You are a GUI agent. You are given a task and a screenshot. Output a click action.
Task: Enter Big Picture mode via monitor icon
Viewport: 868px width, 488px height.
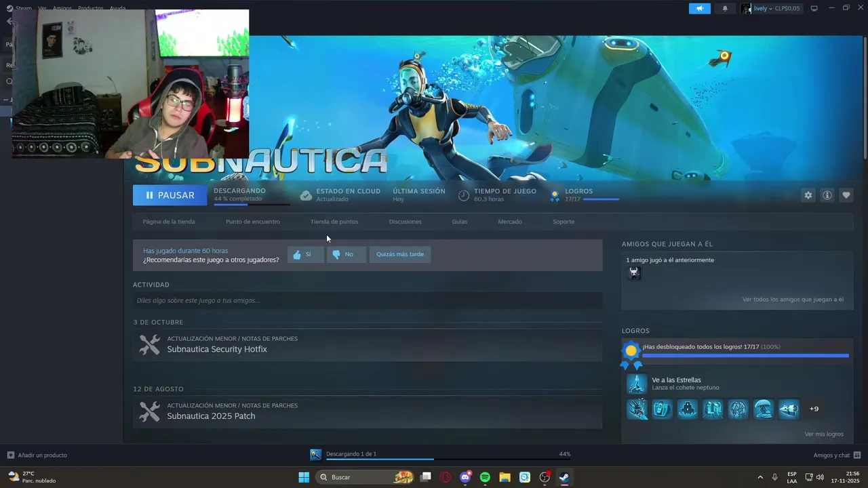pyautogui.click(x=814, y=8)
